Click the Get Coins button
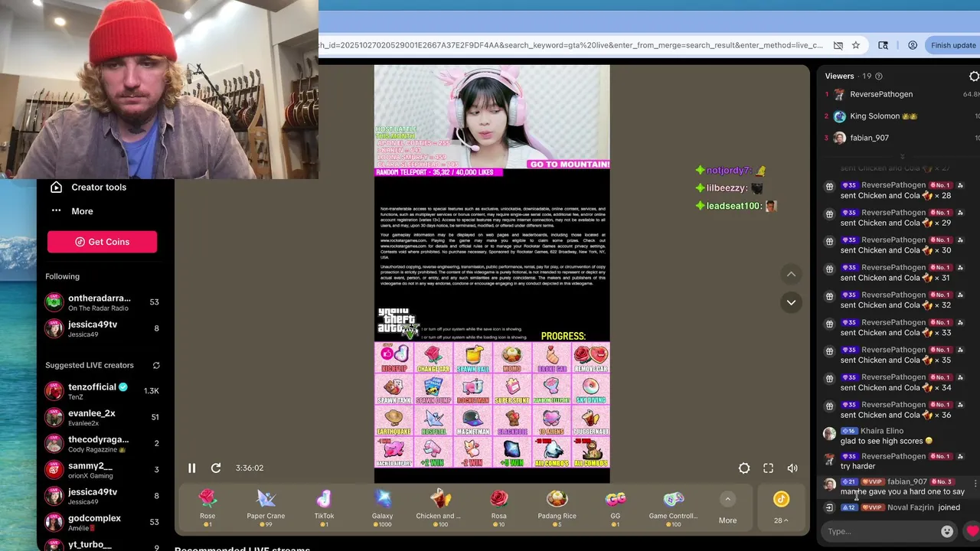This screenshot has width=980, height=551. pyautogui.click(x=102, y=242)
